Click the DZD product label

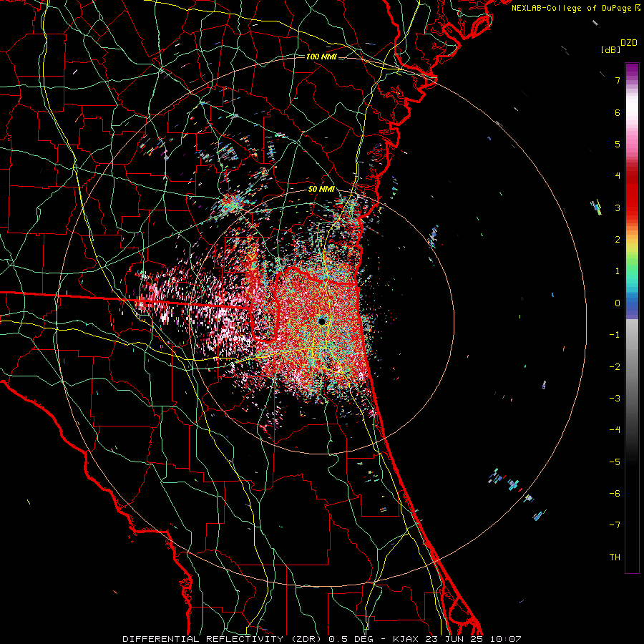pos(629,43)
